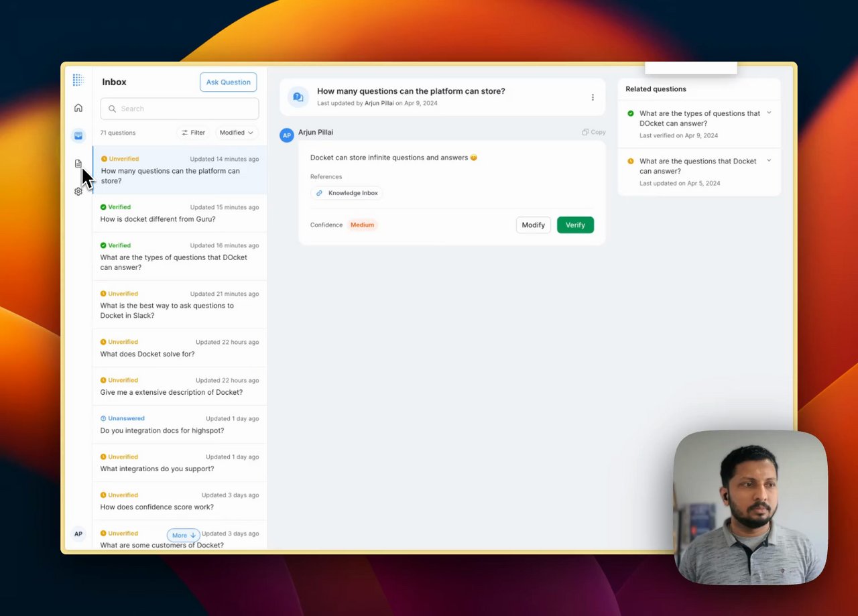Click 'Last updated on Apr 5, 2024' text
The width and height of the screenshot is (858, 616).
[x=680, y=183]
